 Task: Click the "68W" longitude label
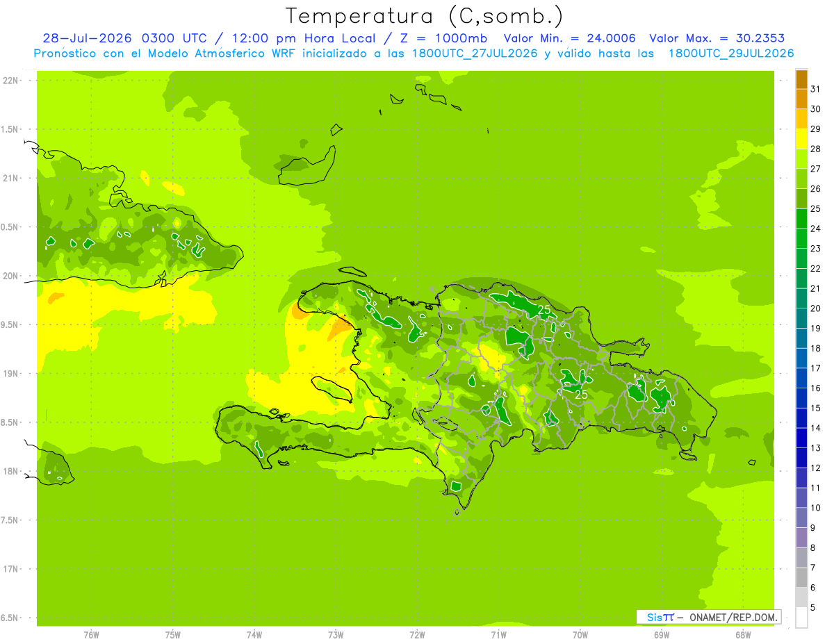pos(743,634)
